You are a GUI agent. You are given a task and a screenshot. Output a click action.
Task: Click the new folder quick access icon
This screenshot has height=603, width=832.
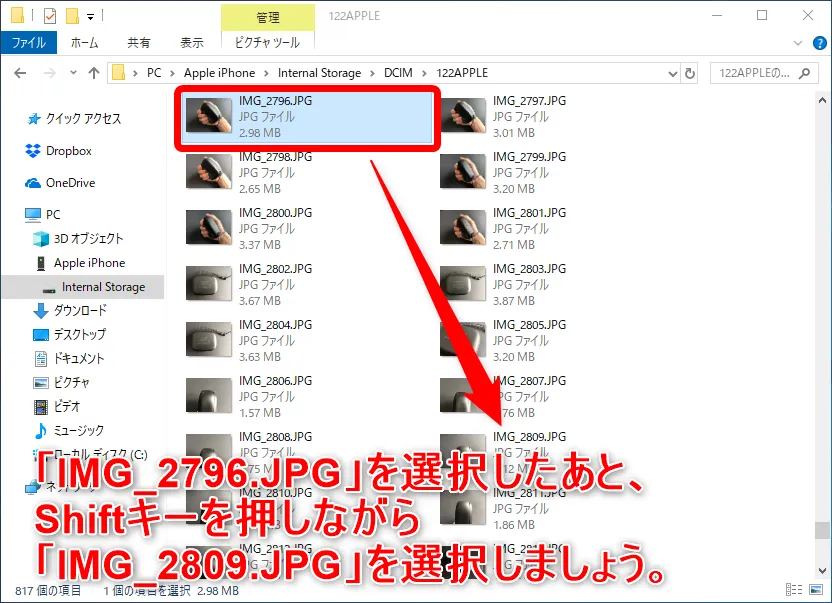pyautogui.click(x=72, y=16)
